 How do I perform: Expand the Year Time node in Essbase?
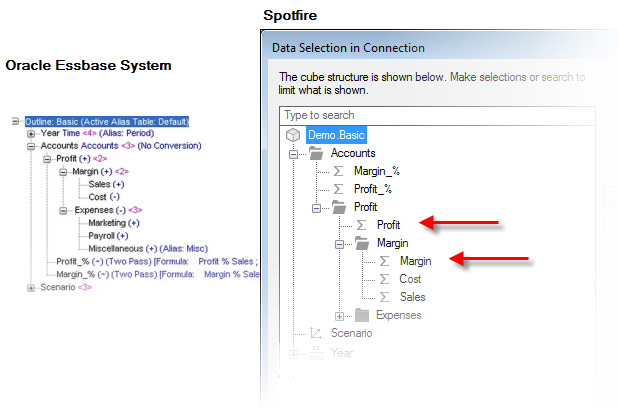(31, 134)
